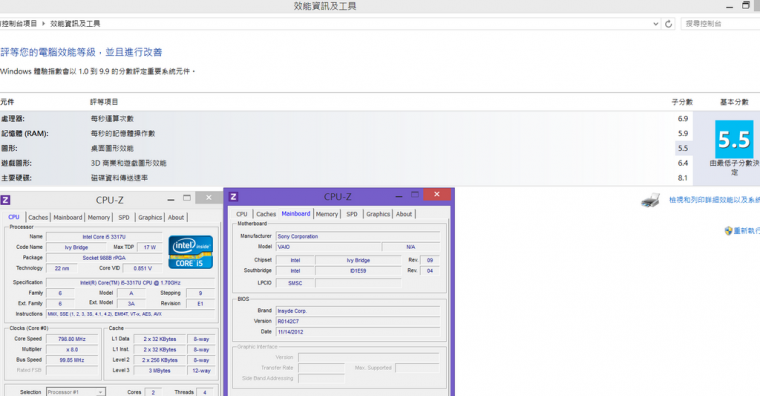The width and height of the screenshot is (760, 396).
Task: Click the Sony Corporation manufacturer field
Action: point(358,237)
